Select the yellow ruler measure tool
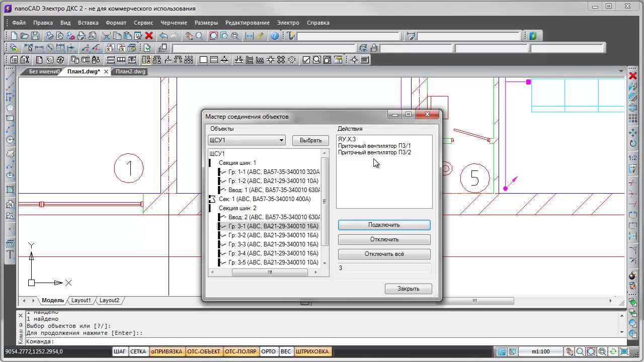 (x=260, y=36)
